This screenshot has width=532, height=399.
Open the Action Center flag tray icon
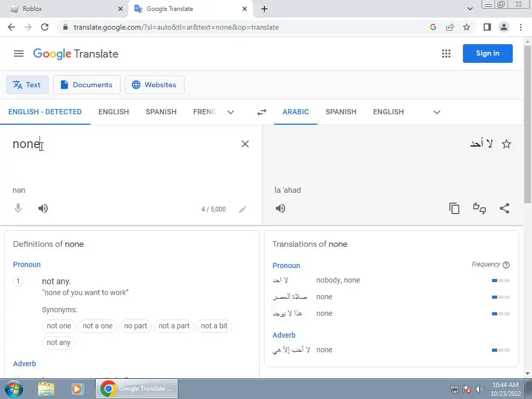[467, 389]
